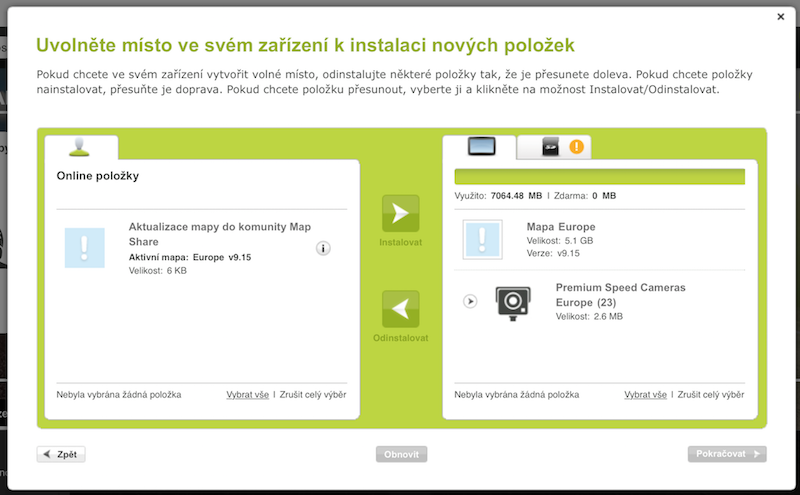Click Zrušit celý výběr under online items
This screenshot has height=495, width=800.
point(313,395)
